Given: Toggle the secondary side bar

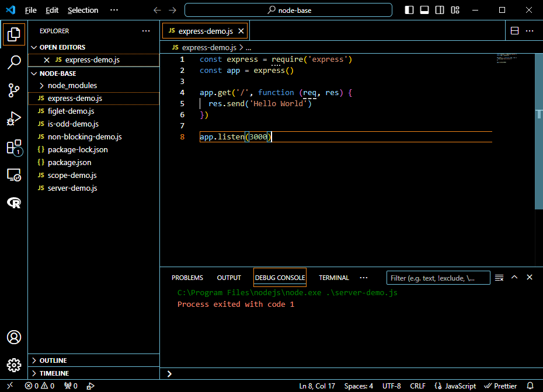Looking at the screenshot, I should click(440, 10).
